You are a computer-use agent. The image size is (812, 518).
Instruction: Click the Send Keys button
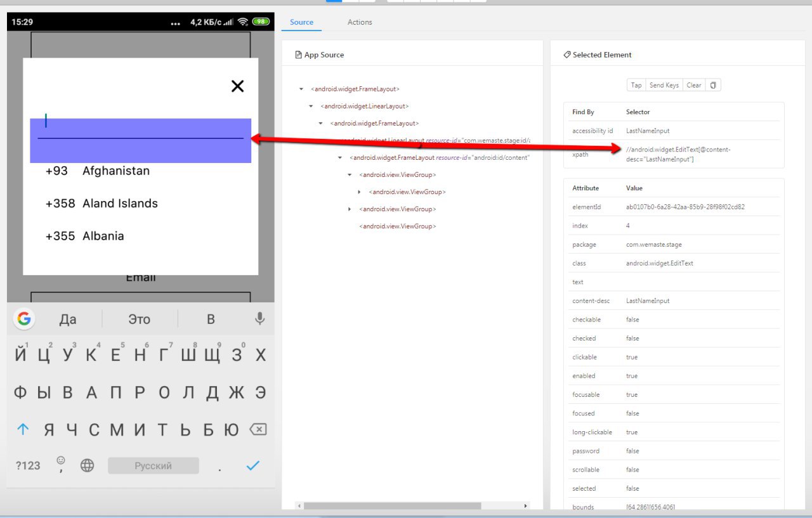664,85
